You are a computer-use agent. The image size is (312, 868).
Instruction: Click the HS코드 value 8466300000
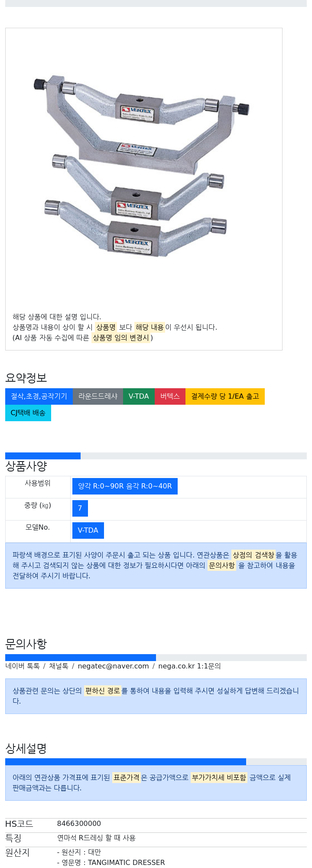(79, 824)
